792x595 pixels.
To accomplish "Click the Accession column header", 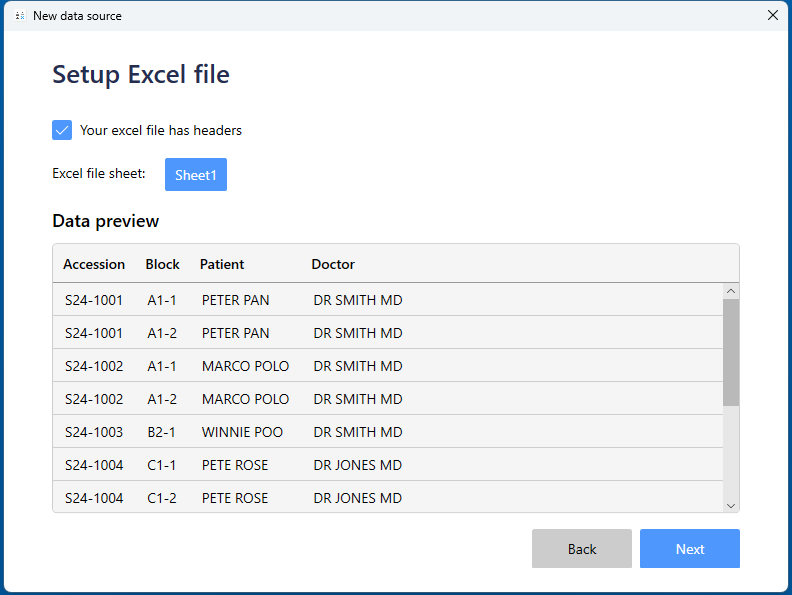I will [x=94, y=264].
